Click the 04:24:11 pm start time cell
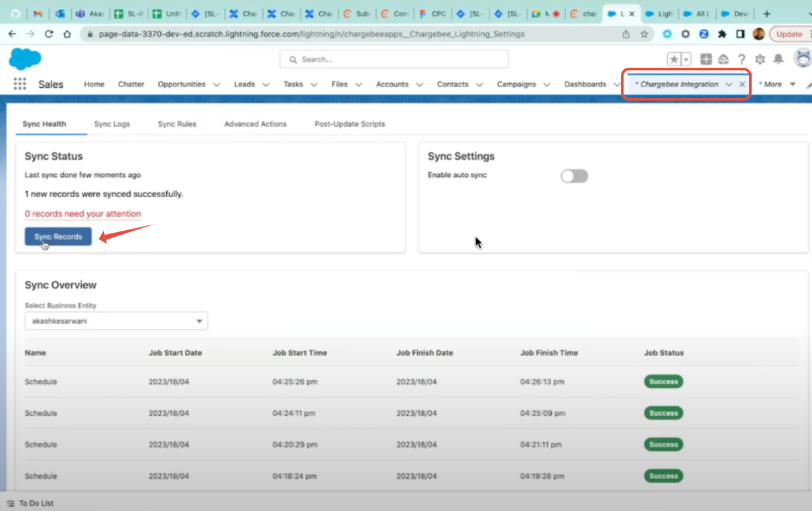Screen dimensions: 812x511 [x=294, y=414]
